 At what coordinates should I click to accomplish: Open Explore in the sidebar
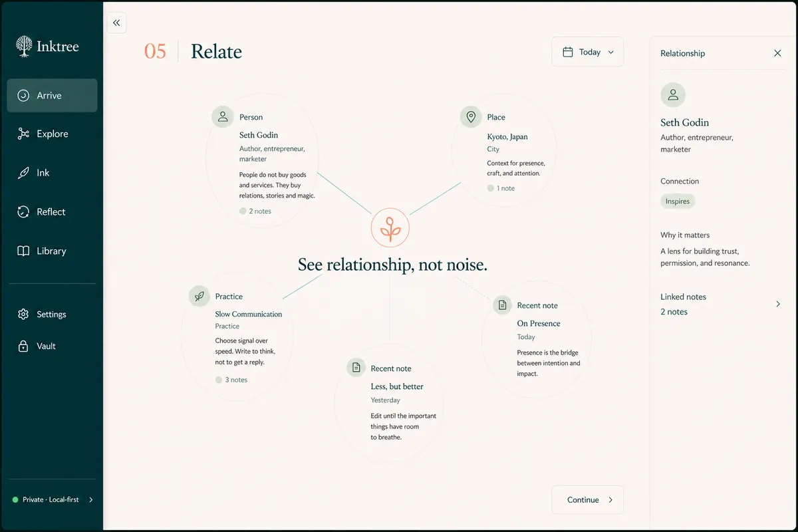coord(52,134)
